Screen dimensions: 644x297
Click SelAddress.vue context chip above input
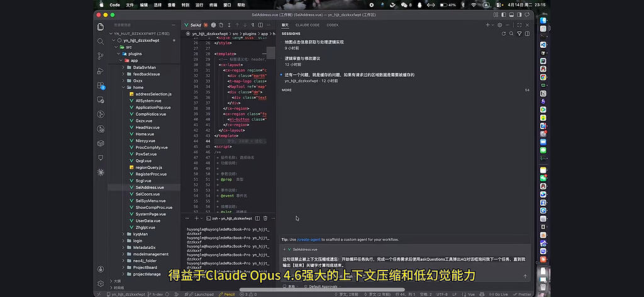click(x=303, y=249)
